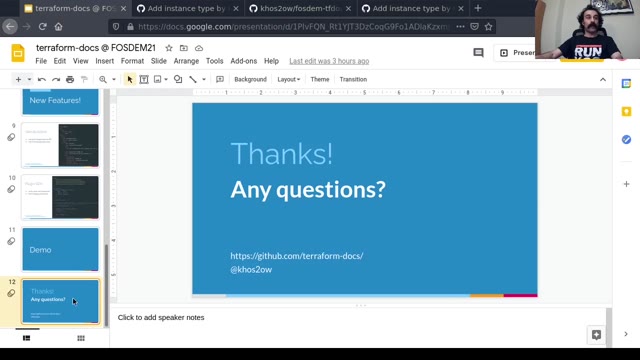Switch to grid view
This screenshot has width=640, height=360.
click(81, 338)
